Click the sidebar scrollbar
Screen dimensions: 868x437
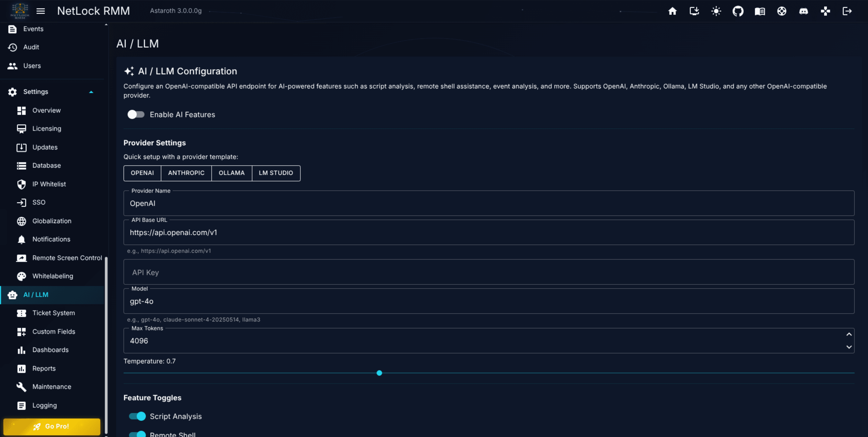click(x=106, y=345)
